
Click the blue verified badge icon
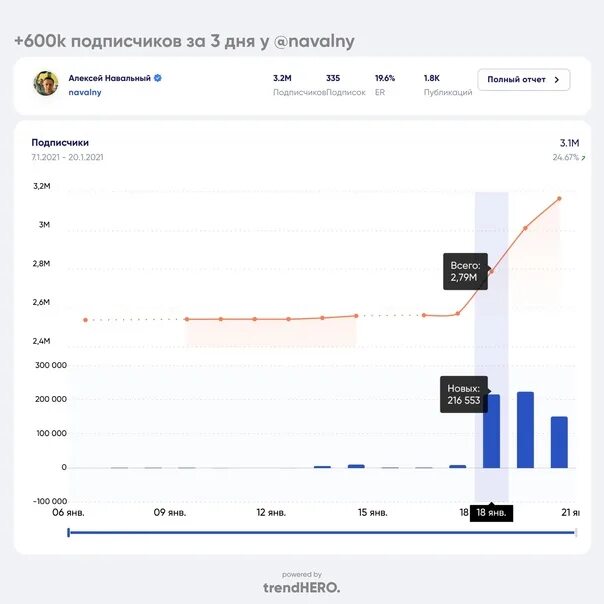[x=158, y=78]
